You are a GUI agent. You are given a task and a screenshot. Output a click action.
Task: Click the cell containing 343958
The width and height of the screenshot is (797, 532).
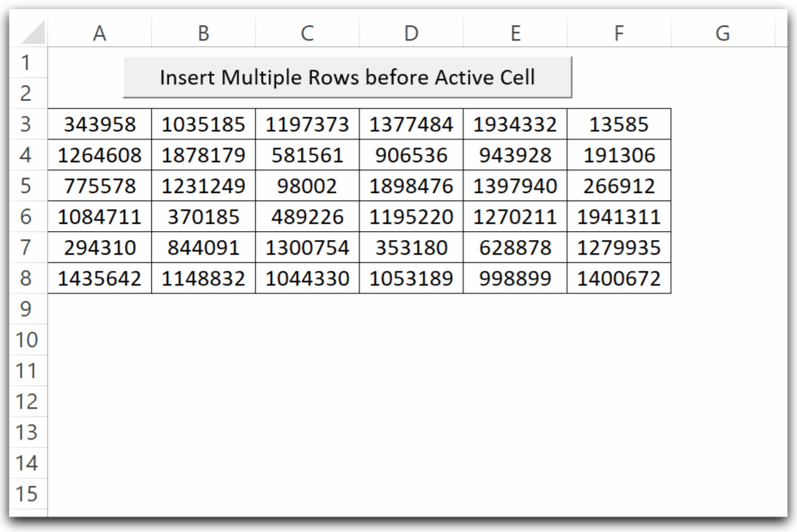99,124
